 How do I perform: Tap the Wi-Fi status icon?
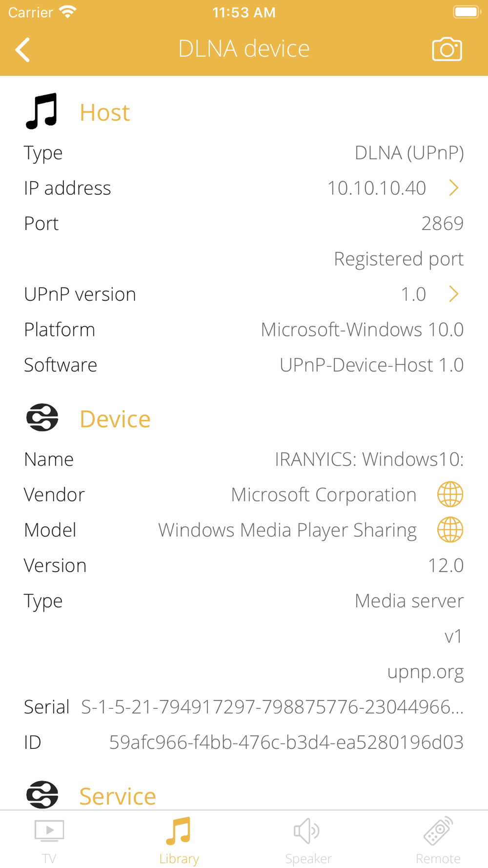(x=68, y=12)
